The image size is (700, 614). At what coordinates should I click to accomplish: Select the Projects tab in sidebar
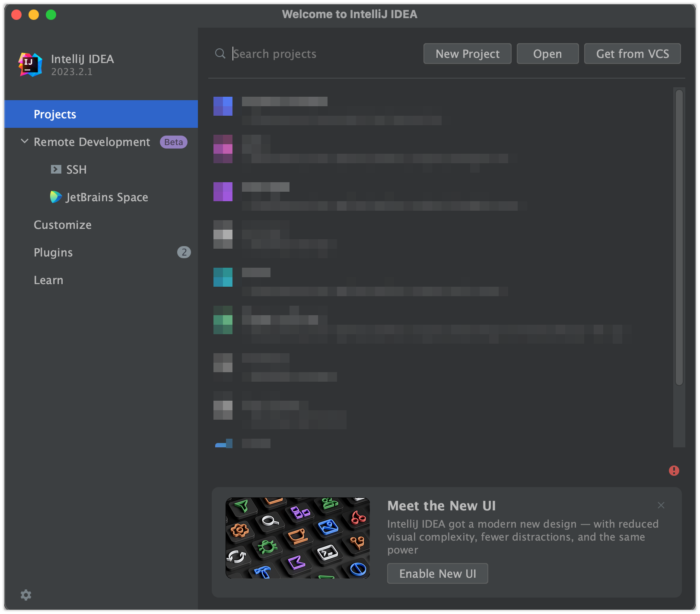[x=55, y=114]
